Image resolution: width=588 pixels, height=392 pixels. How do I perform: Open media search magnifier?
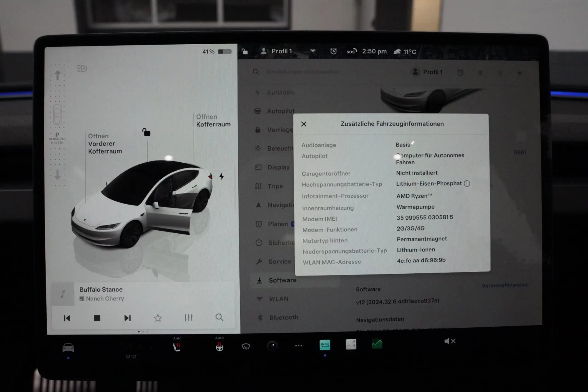point(219,317)
